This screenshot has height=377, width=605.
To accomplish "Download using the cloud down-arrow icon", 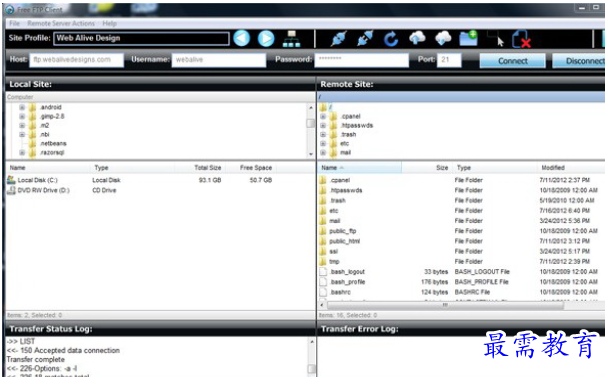I will click(x=443, y=38).
